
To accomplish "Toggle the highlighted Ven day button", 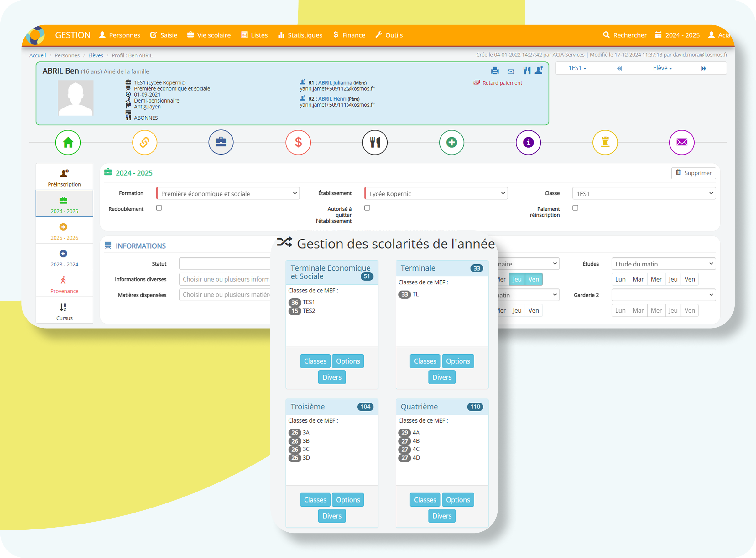I will (x=534, y=279).
